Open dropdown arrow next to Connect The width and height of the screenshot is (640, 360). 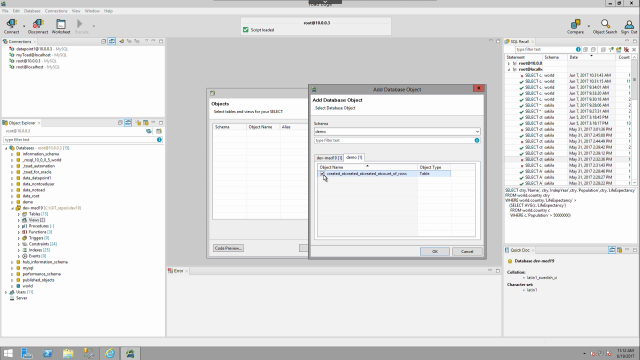[24, 26]
